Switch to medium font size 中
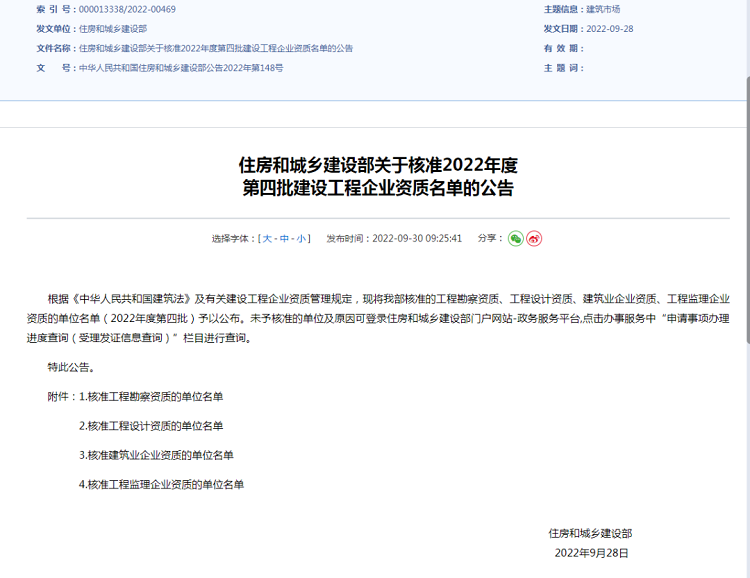Image resolution: width=750 pixels, height=578 pixels. pos(285,239)
